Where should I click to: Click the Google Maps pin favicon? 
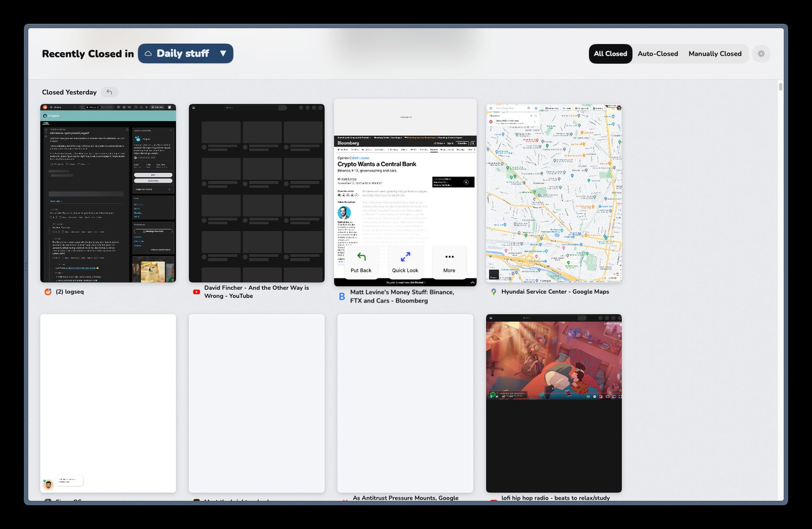(493, 292)
